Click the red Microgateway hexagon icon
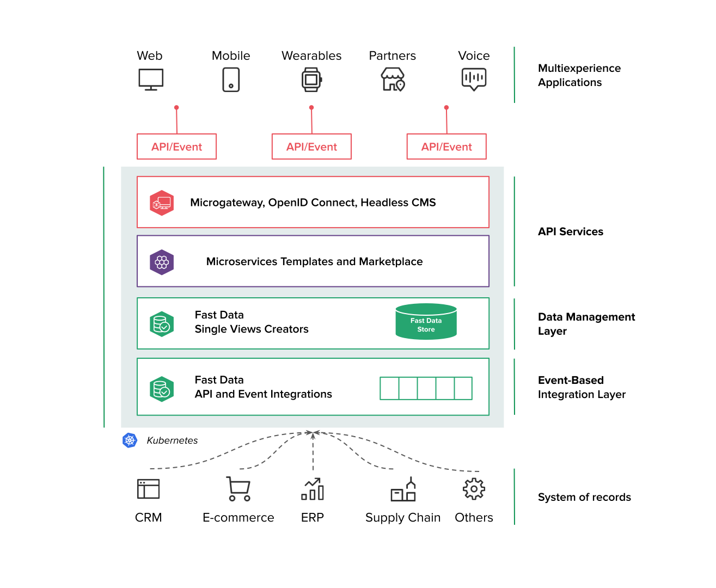This screenshot has height=588, width=716. click(162, 203)
